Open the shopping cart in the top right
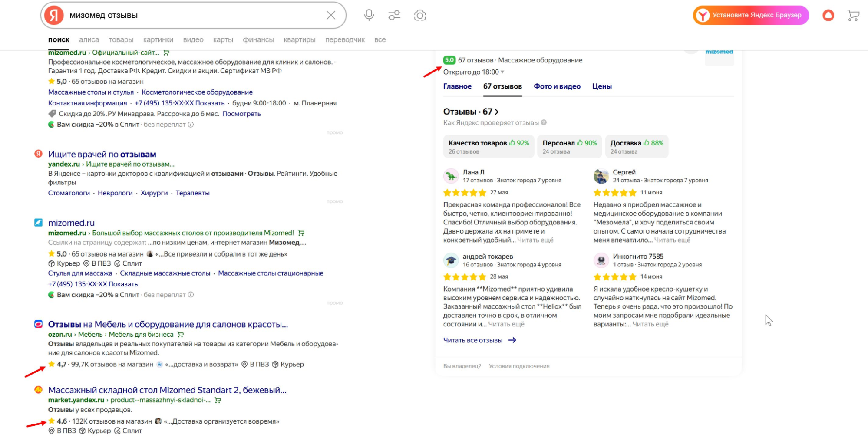868x444 pixels. [x=853, y=15]
